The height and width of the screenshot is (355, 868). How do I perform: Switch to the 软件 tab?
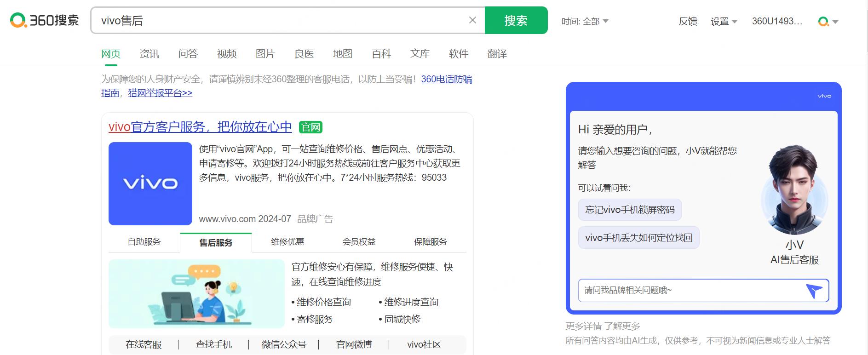click(x=459, y=54)
